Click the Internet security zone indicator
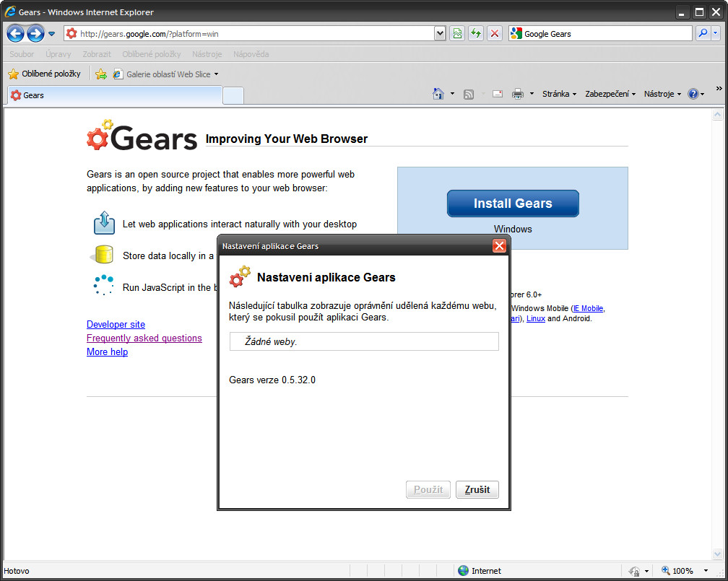 coord(480,571)
